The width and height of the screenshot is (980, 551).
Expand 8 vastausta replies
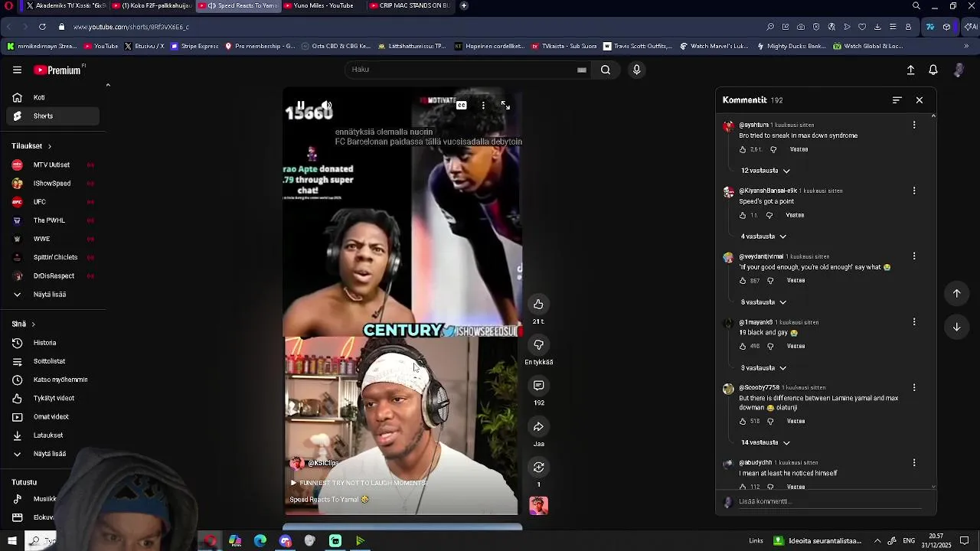[764, 302]
